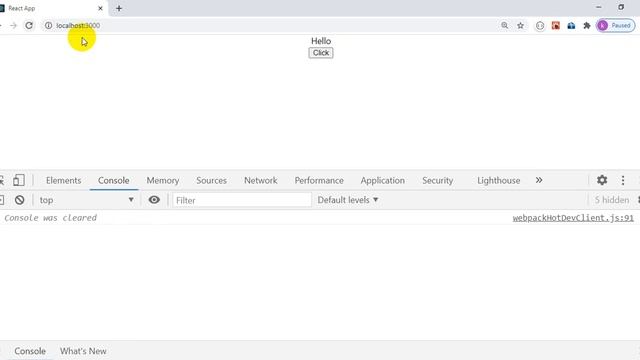Bookmark this page with the star
The width and height of the screenshot is (640, 360).
(520, 25)
